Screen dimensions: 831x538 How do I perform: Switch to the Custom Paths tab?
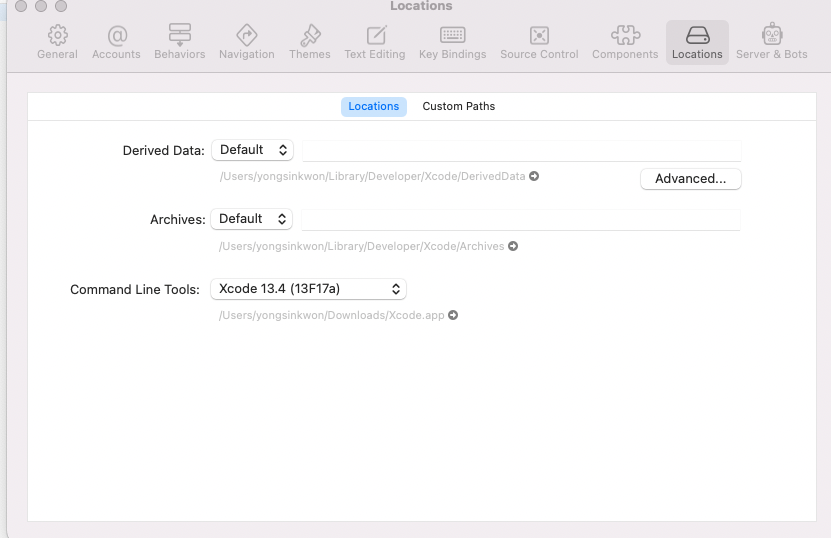click(458, 107)
